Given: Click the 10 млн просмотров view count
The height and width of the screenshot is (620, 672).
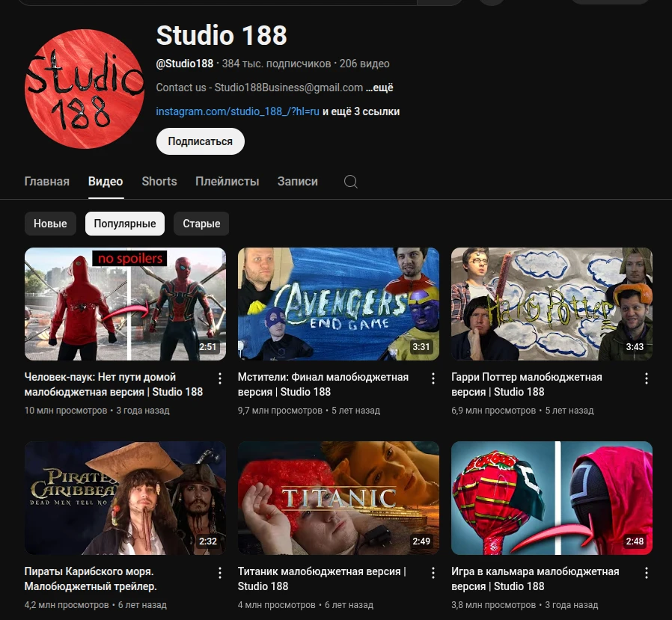Looking at the screenshot, I should pos(66,410).
